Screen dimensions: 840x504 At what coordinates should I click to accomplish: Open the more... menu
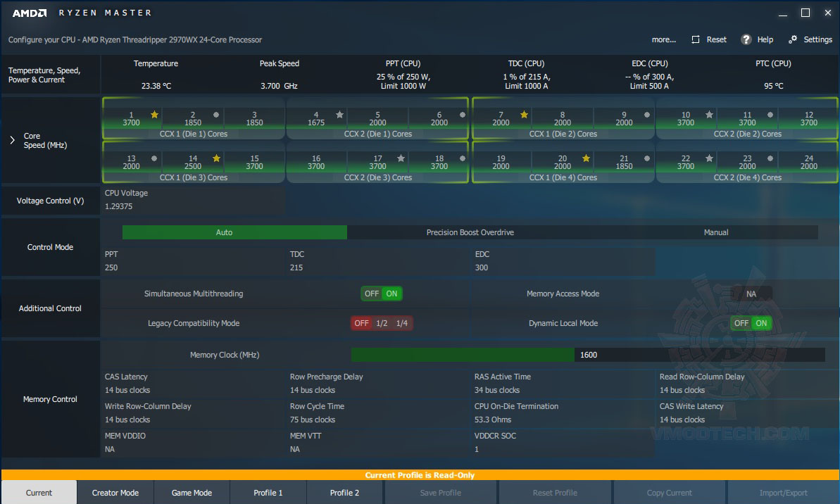664,39
